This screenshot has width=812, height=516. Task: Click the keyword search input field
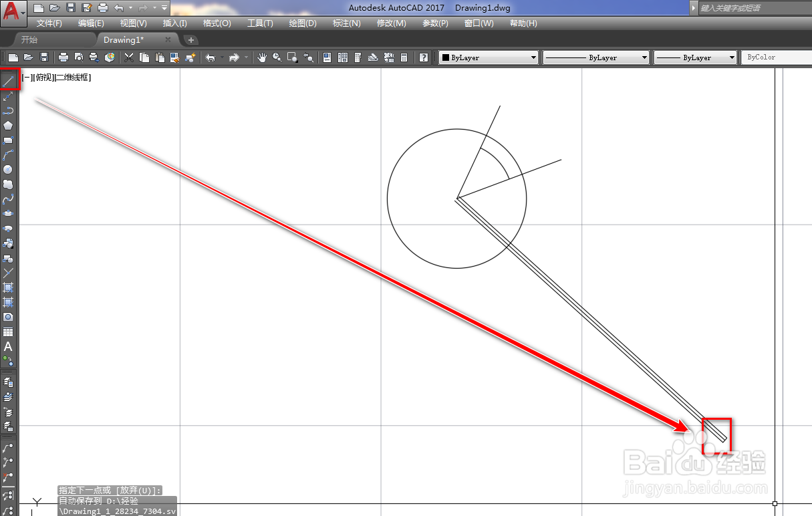[x=755, y=8]
